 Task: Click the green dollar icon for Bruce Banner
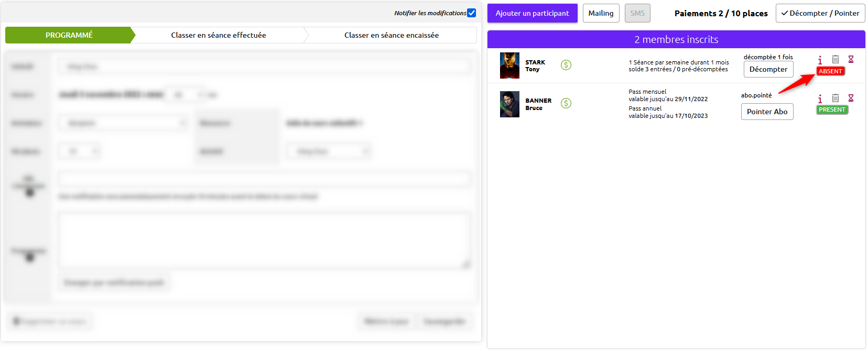coord(566,103)
